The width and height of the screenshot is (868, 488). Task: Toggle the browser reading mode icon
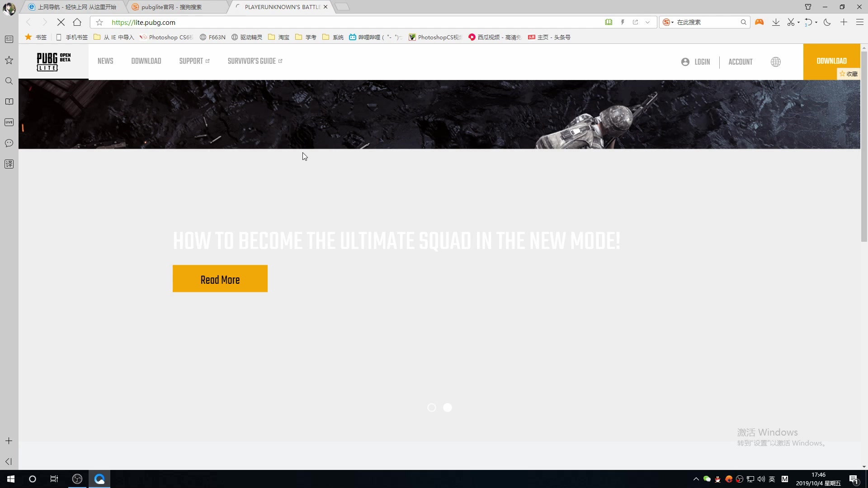[608, 22]
